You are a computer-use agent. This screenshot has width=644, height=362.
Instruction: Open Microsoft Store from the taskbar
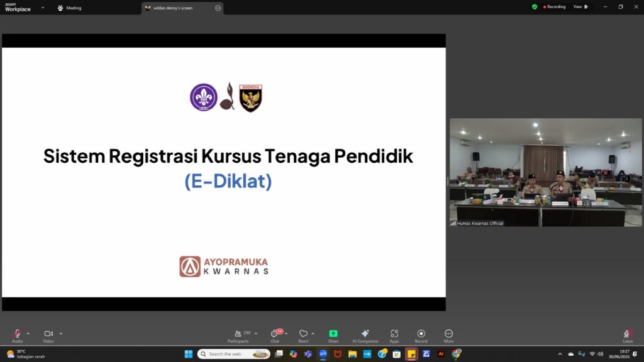tap(396, 354)
